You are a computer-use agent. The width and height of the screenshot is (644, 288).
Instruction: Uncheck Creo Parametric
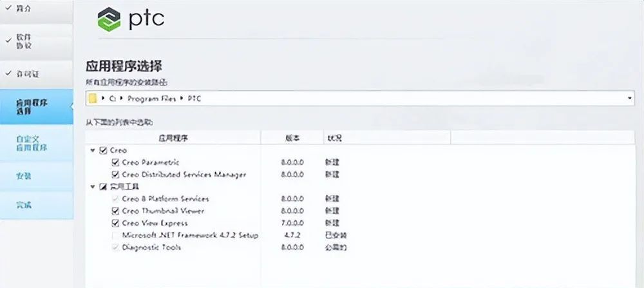[x=115, y=162]
